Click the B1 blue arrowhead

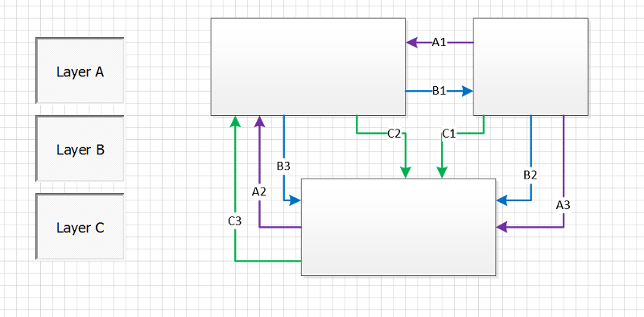(x=468, y=91)
